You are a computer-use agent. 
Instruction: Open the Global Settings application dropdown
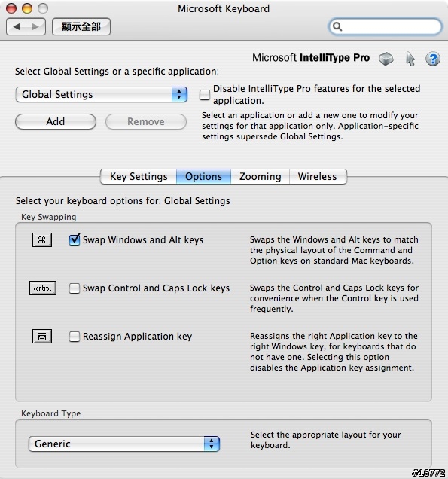tap(102, 94)
